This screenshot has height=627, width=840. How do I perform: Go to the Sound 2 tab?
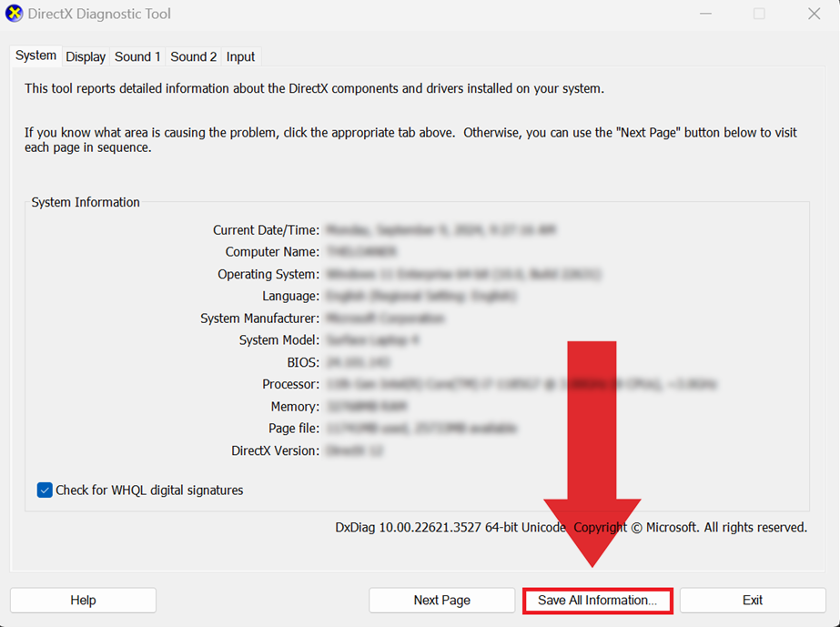(x=194, y=56)
